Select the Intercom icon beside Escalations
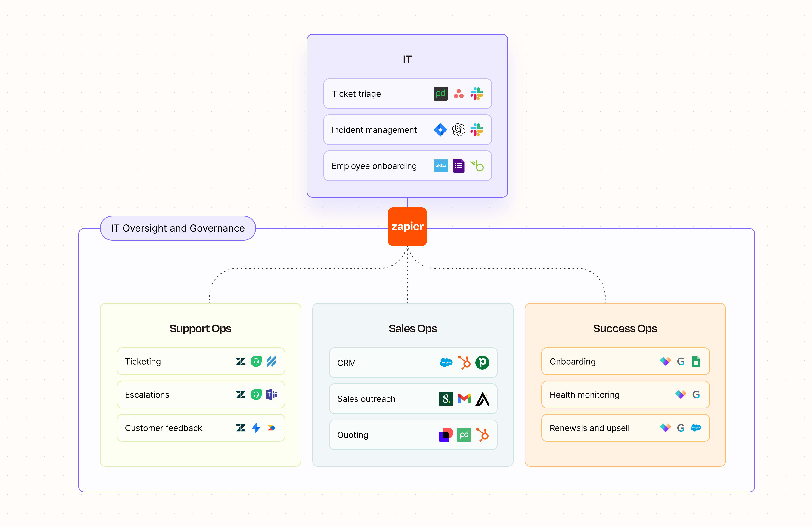 click(256, 394)
